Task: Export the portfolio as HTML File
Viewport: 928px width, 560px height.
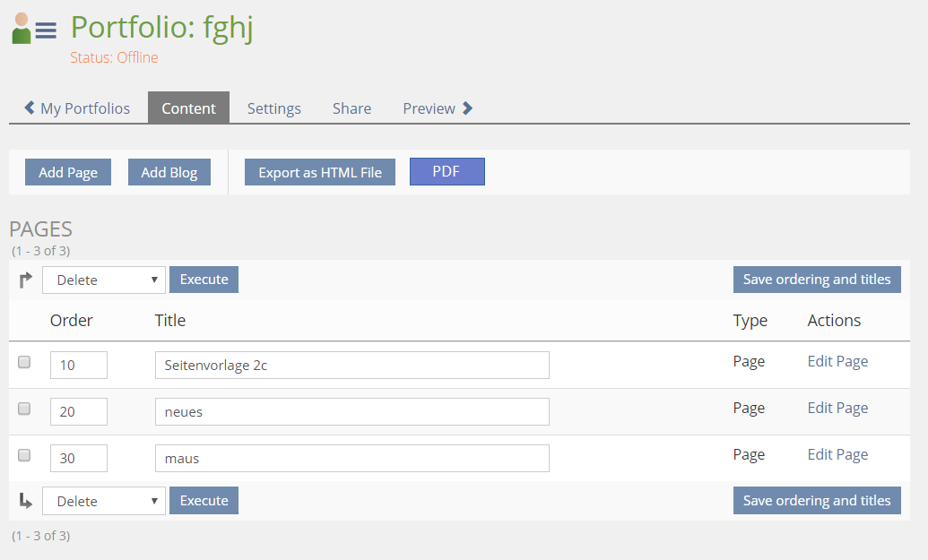Action: (x=320, y=173)
